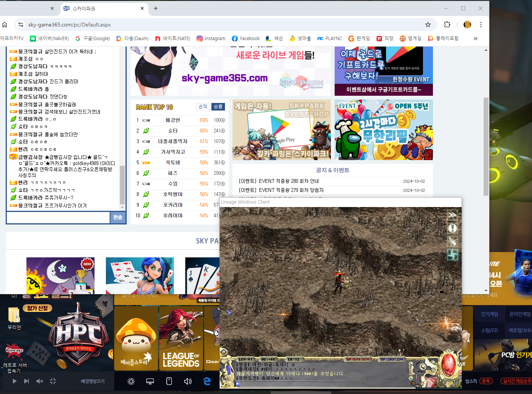Play the background video
This screenshot has height=394, width=532.
pos(14,381)
